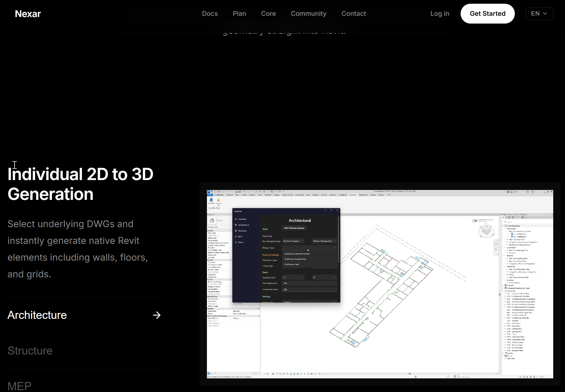Image resolution: width=565 pixels, height=392 pixels.
Task: Go to the Plan navigation item
Action: click(239, 14)
